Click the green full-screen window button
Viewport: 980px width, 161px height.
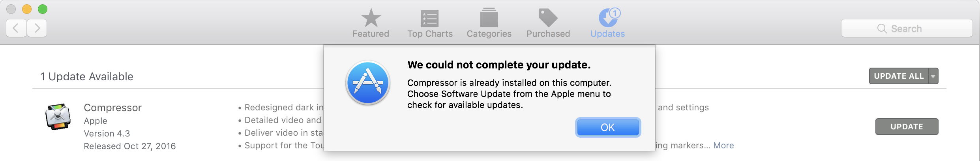[43, 9]
